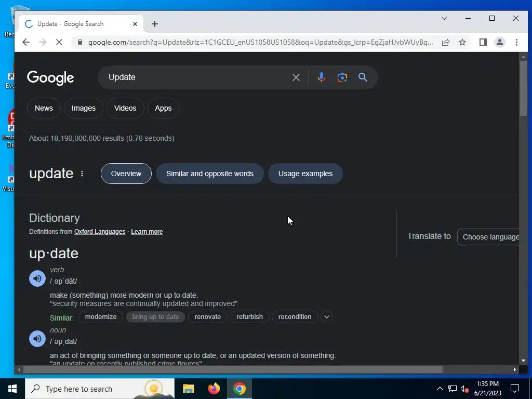The height and width of the screenshot is (399, 532).
Task: Submit the search with the magnifier icon
Action: point(363,77)
